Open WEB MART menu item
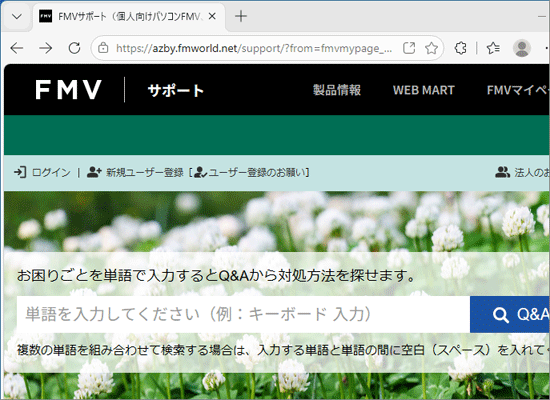The width and height of the screenshot is (550, 400). [x=423, y=90]
